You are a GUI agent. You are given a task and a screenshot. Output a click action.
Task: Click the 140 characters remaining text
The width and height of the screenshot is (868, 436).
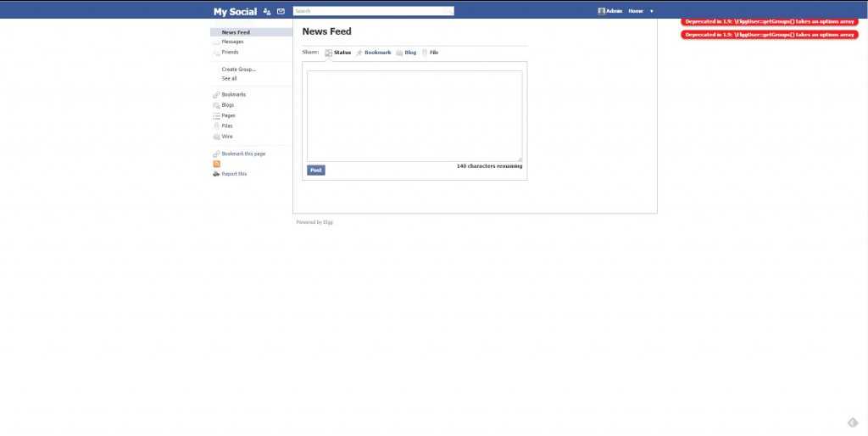489,166
